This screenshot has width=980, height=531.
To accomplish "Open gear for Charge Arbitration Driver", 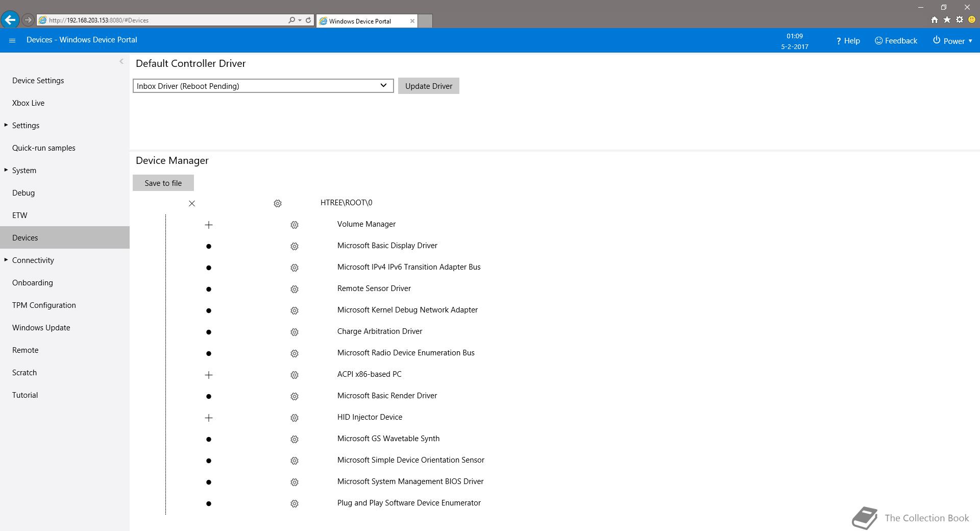I will 295,332.
